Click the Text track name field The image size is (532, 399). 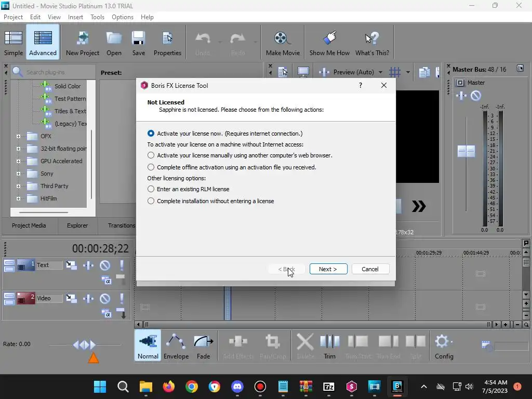[x=49, y=265]
